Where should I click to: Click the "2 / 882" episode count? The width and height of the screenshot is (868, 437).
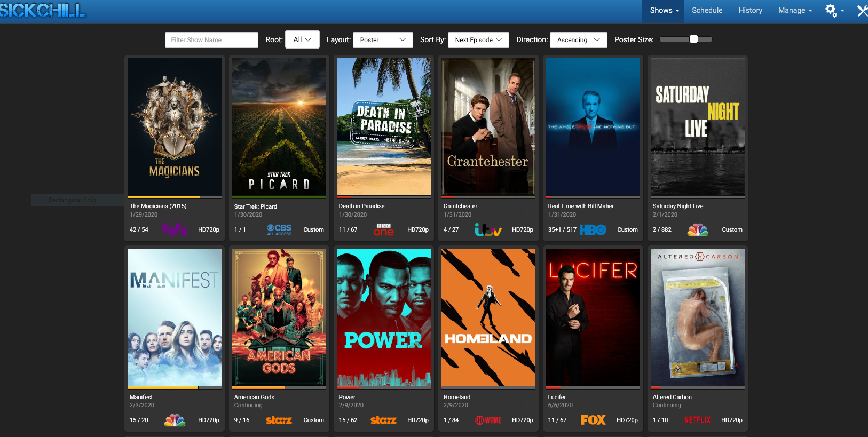coord(662,229)
